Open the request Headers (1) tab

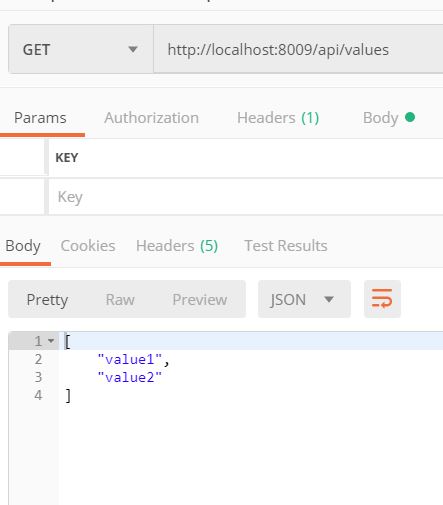pyautogui.click(x=278, y=118)
